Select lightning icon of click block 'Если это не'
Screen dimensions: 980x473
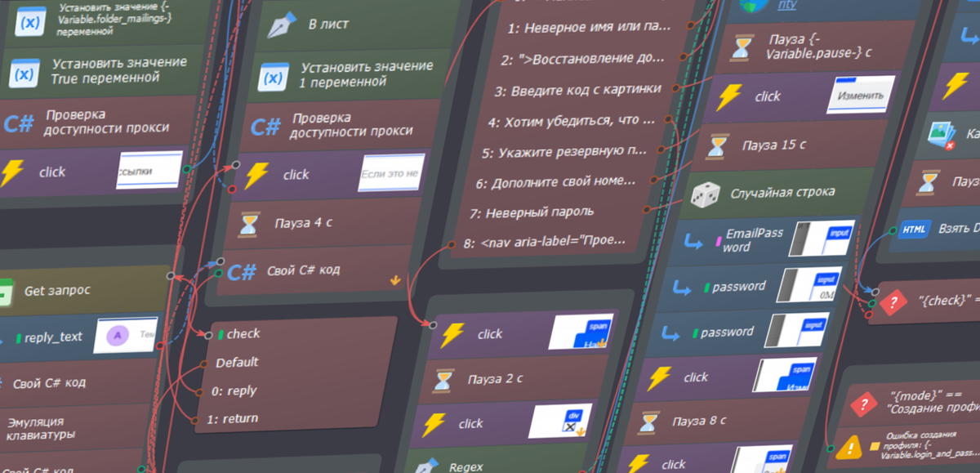point(256,174)
